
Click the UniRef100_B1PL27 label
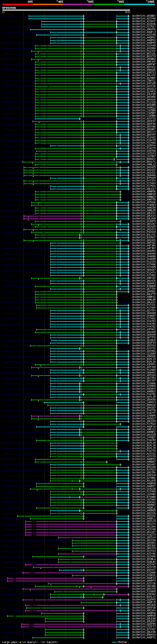[144, 597]
